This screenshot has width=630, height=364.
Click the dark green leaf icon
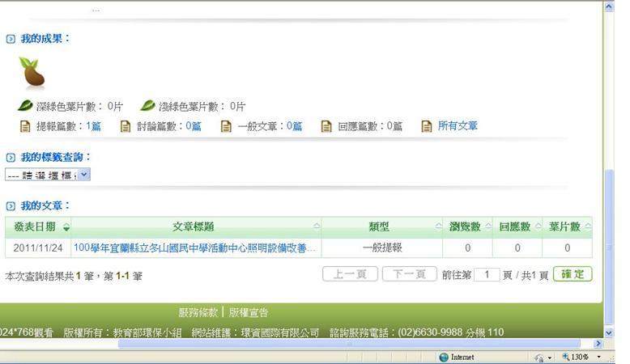pos(25,106)
